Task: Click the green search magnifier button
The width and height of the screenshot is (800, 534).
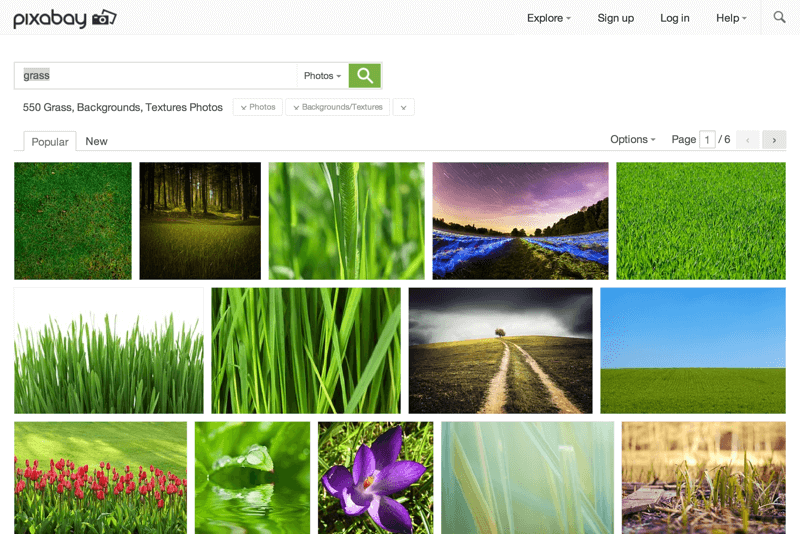Action: [x=365, y=75]
